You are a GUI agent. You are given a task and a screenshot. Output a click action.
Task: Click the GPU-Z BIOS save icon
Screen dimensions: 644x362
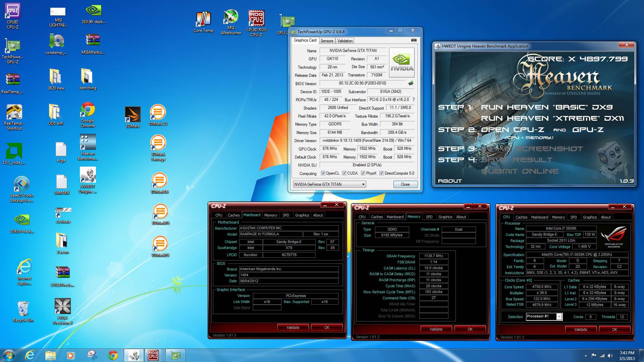[x=411, y=83]
